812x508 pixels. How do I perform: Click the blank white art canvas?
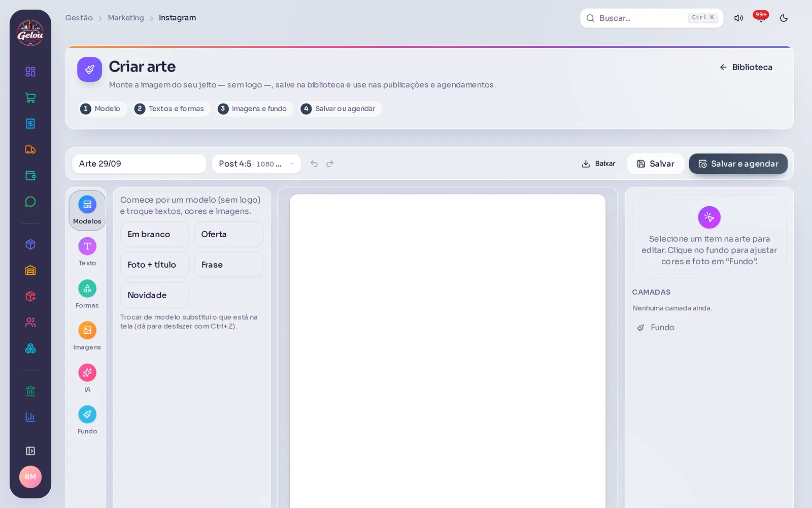point(448,351)
